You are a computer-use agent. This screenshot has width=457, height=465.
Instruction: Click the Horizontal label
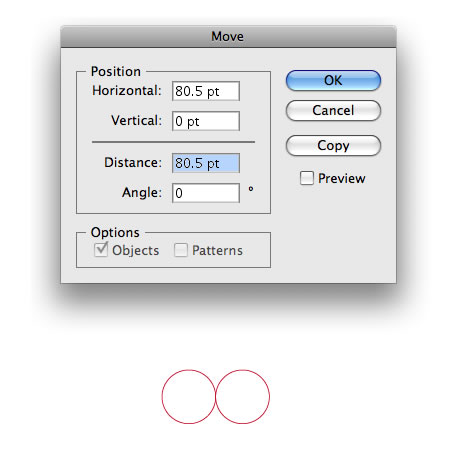[x=127, y=91]
